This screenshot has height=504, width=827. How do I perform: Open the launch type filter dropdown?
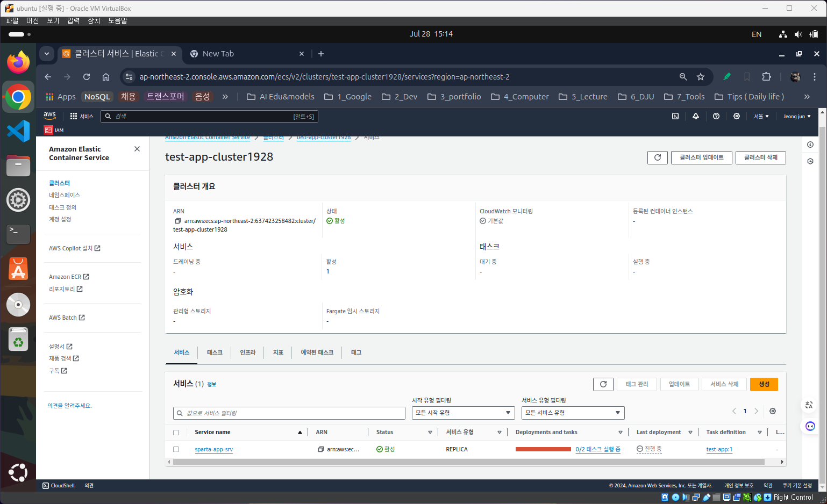click(463, 413)
